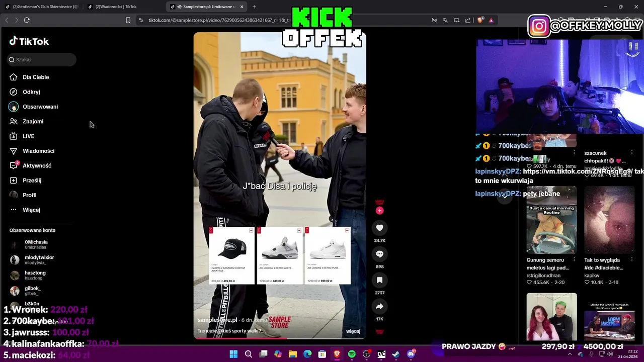This screenshot has width=644, height=362.
Task: Switch to OBS Studio in the taskbar
Action: (366, 354)
